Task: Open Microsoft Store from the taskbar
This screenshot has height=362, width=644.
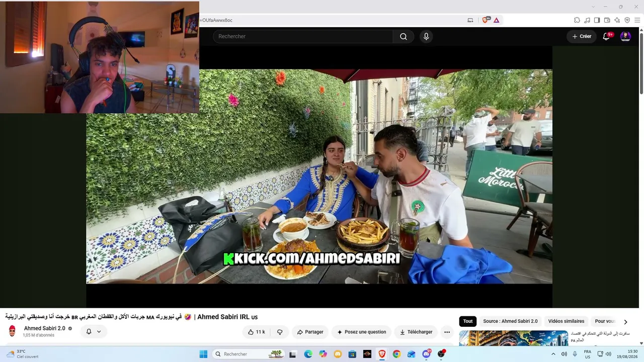Action: 352,354
